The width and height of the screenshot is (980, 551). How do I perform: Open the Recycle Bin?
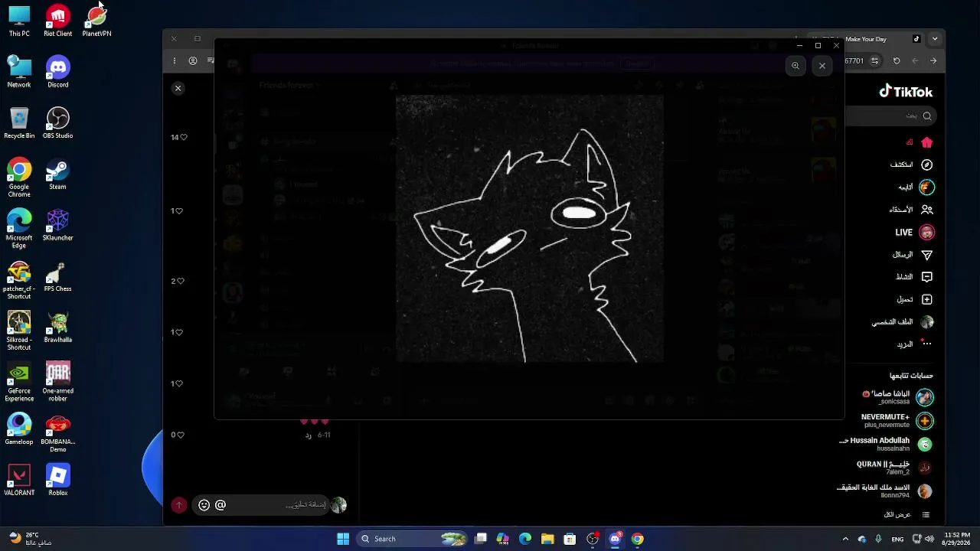click(x=19, y=123)
